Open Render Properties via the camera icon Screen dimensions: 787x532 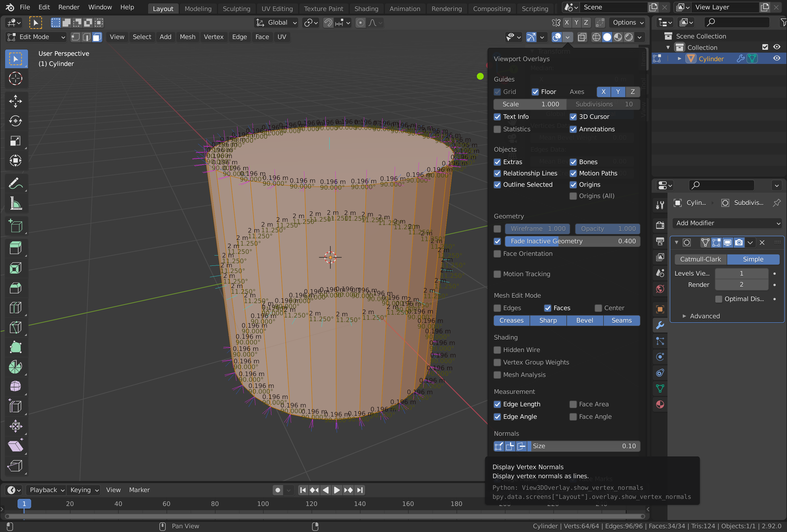pos(660,225)
